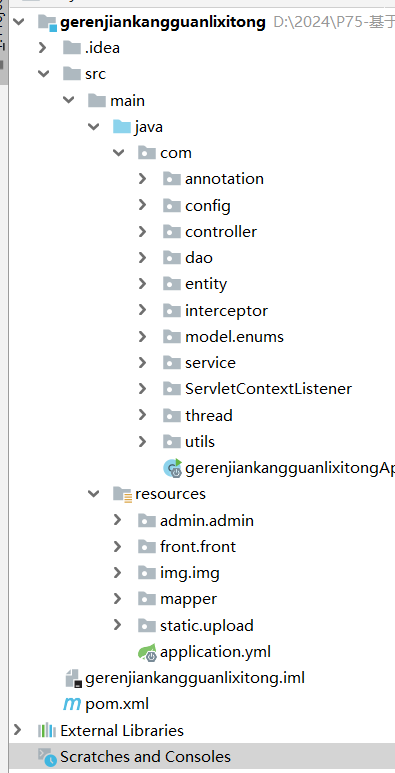Collapse the src folder

click(x=44, y=74)
